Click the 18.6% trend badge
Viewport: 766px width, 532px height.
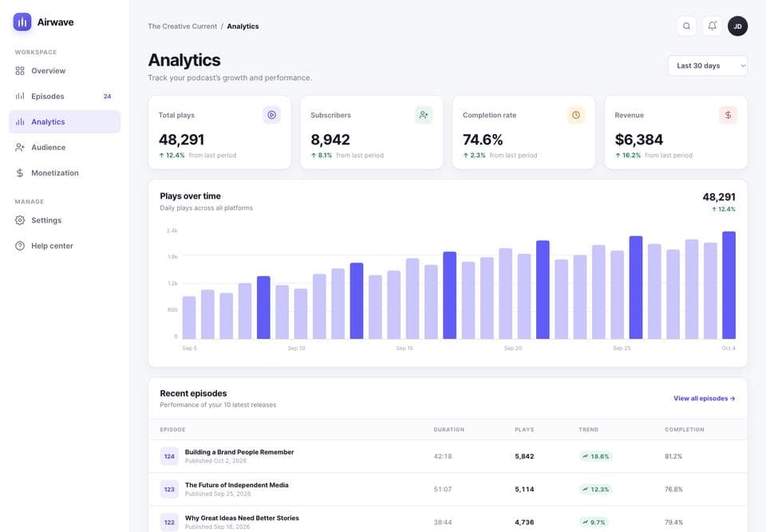pyautogui.click(x=595, y=456)
